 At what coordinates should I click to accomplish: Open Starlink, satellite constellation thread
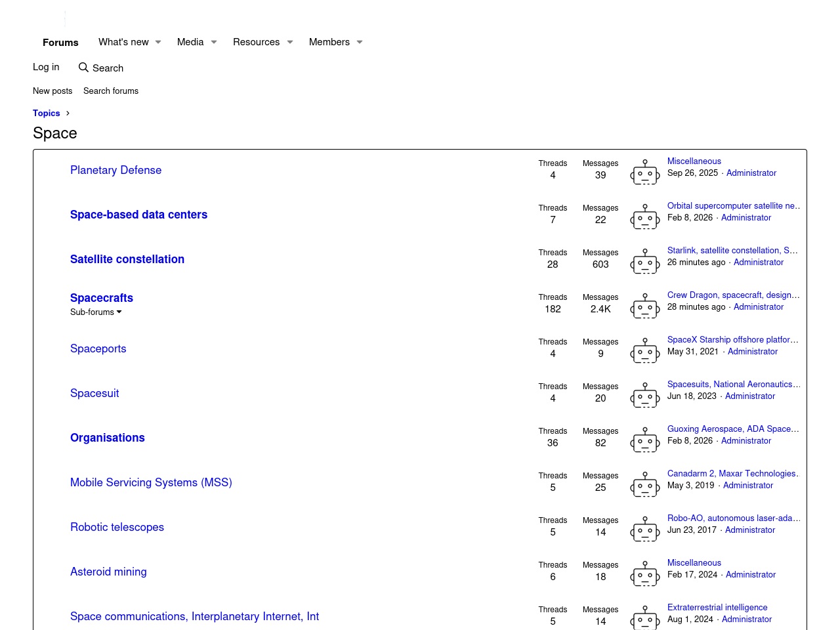[x=732, y=251]
